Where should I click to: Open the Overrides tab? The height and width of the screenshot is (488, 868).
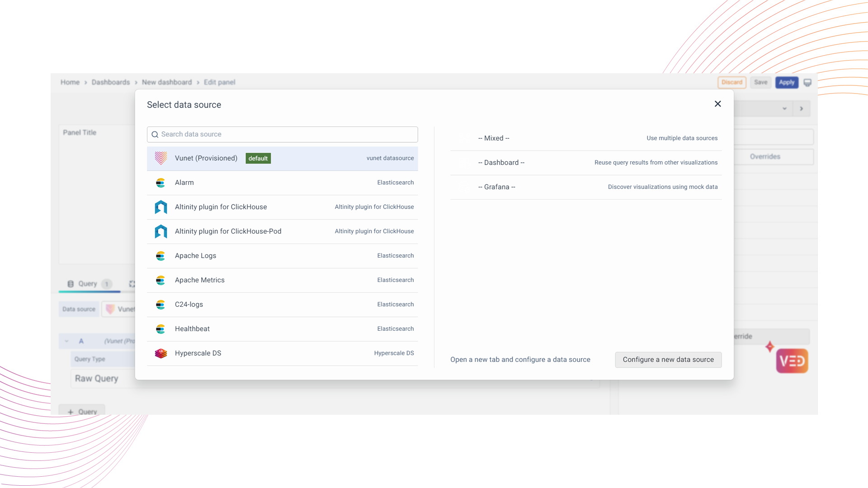tap(765, 157)
